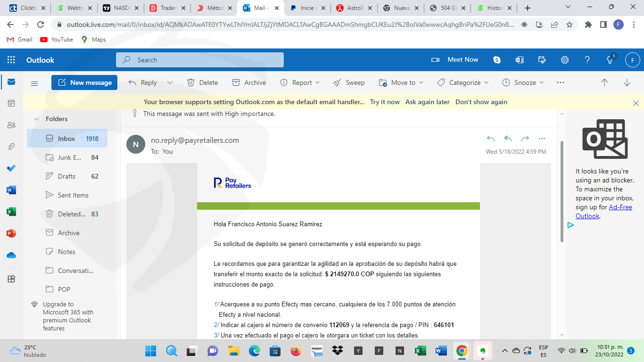Click the Outlook search box
The image size is (644, 362).
(200, 60)
